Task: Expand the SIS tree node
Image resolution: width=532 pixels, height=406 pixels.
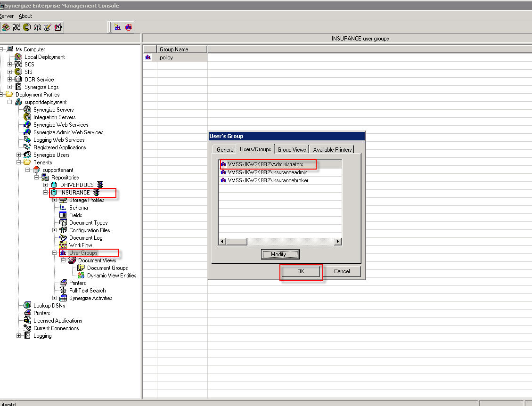Action: (10, 72)
